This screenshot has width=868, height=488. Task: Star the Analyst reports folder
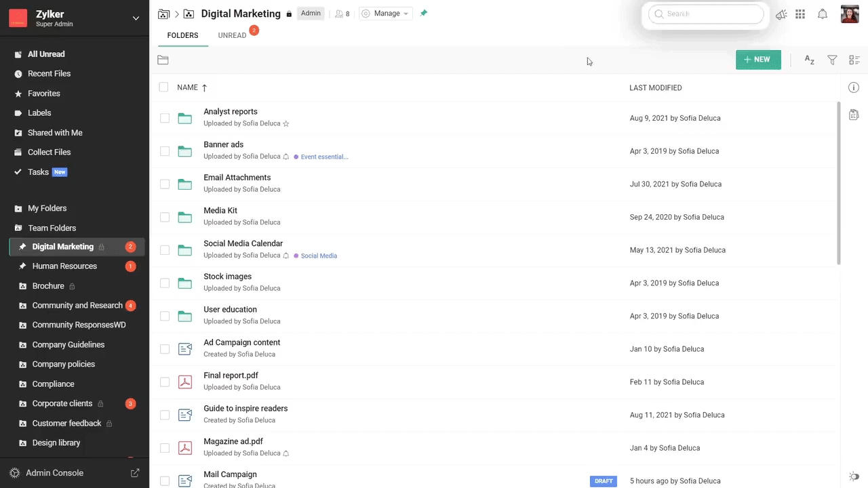coord(285,124)
